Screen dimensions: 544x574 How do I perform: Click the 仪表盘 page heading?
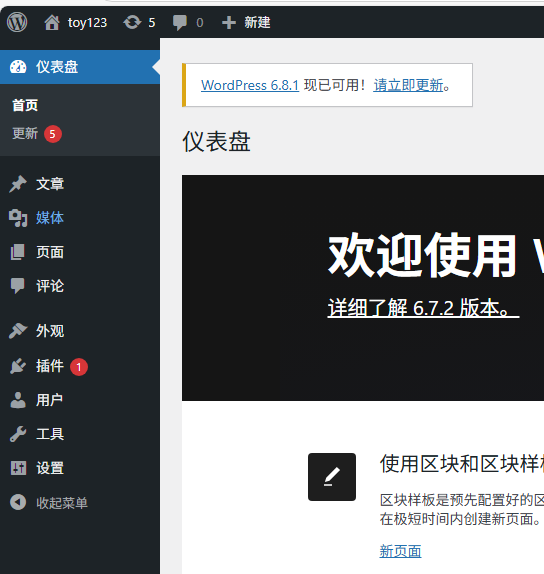(x=216, y=142)
